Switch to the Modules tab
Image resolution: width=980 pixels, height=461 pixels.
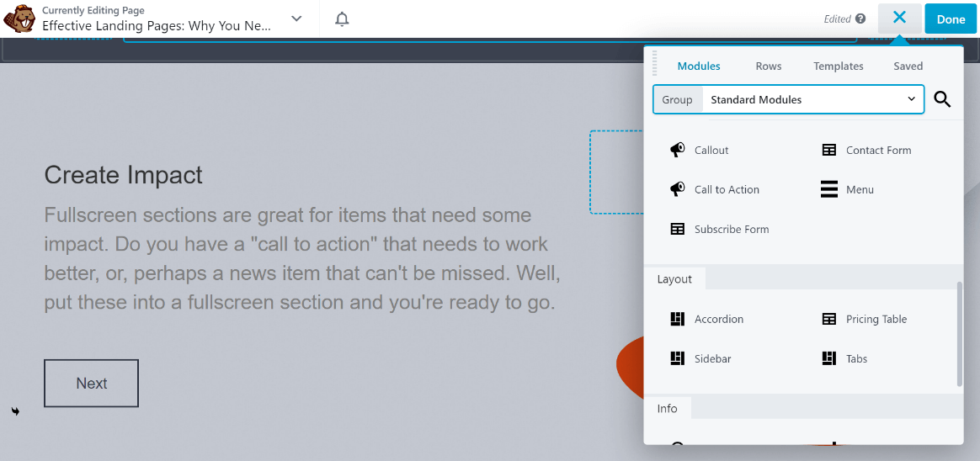(699, 66)
